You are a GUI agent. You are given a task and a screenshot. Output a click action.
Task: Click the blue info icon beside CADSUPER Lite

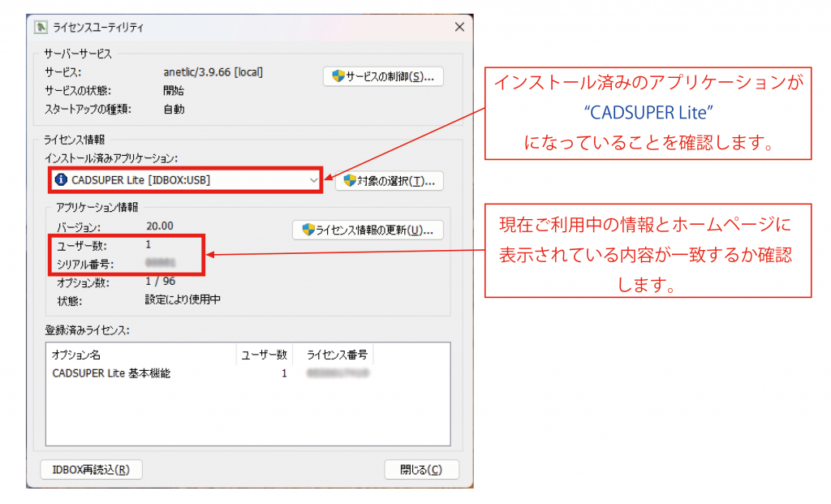pos(61,179)
